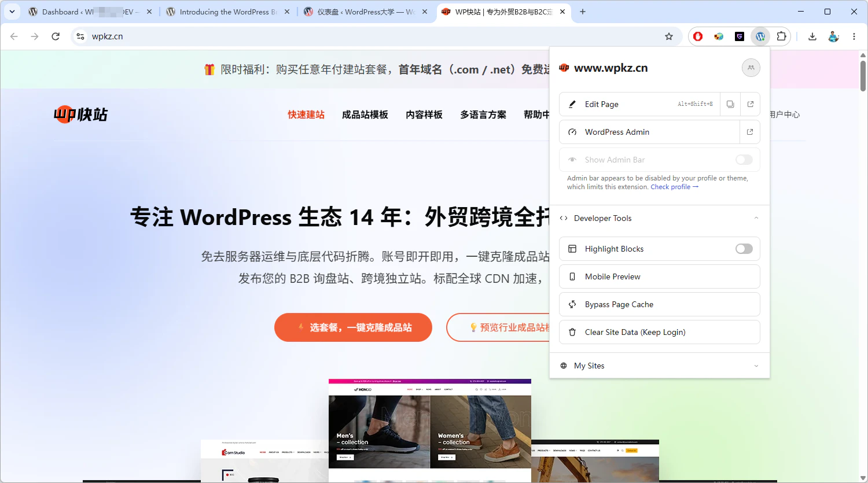Open Mobile Preview
868x483 pixels.
coord(660,276)
